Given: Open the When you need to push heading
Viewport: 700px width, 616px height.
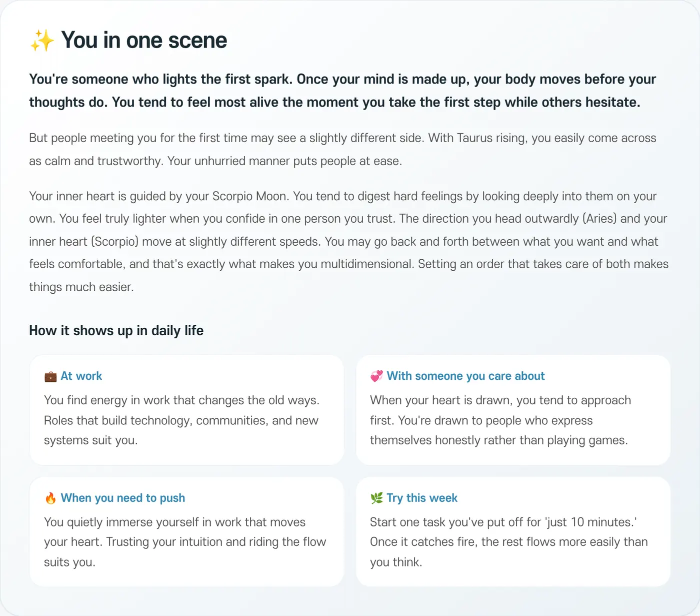Looking at the screenshot, I should click(123, 498).
